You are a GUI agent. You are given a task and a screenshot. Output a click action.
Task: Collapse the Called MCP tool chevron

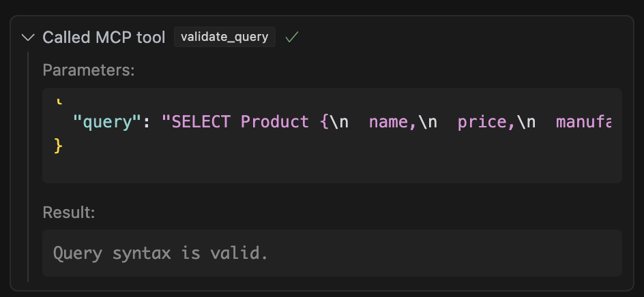pos(28,37)
